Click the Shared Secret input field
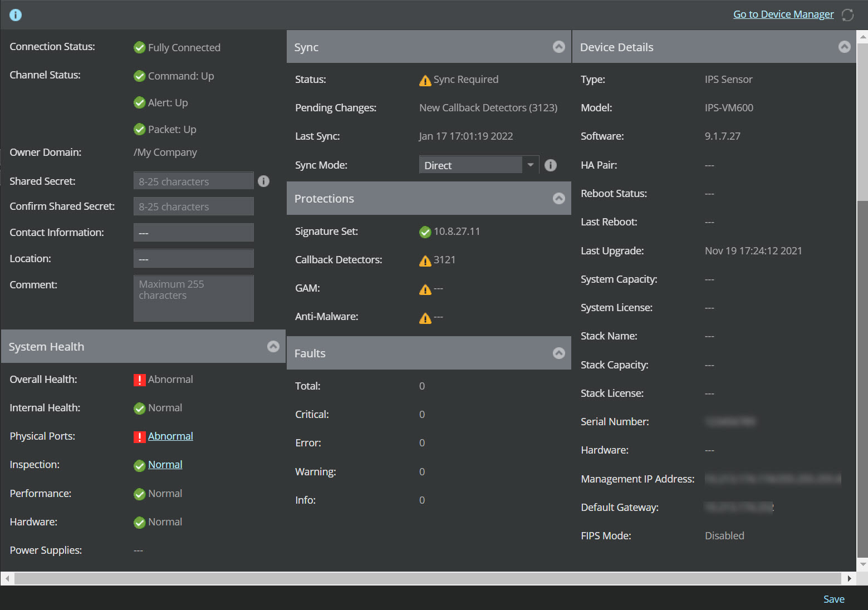 pos(194,181)
